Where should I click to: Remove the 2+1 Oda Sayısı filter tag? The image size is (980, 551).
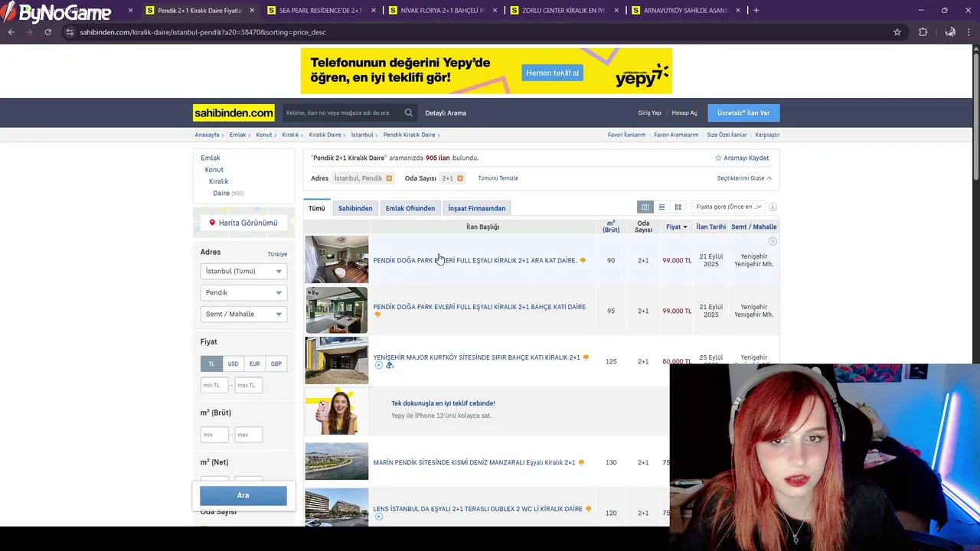460,178
